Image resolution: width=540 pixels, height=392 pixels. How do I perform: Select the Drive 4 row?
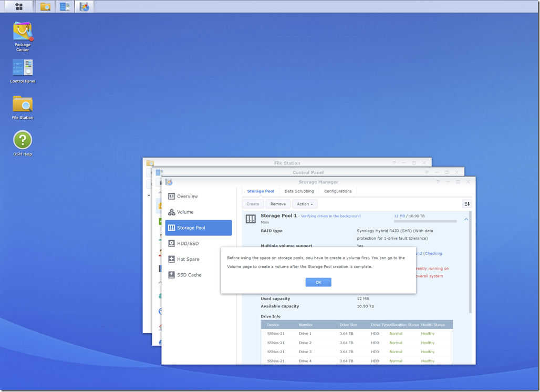point(357,360)
